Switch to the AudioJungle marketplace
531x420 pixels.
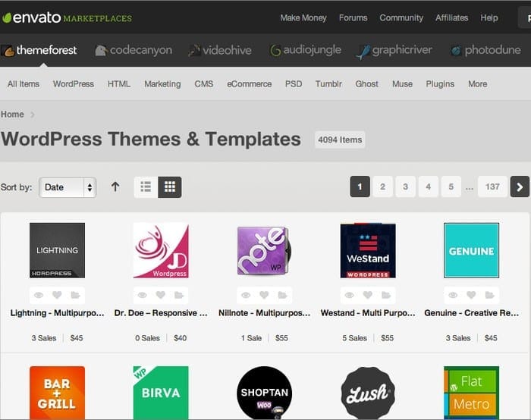pyautogui.click(x=306, y=51)
